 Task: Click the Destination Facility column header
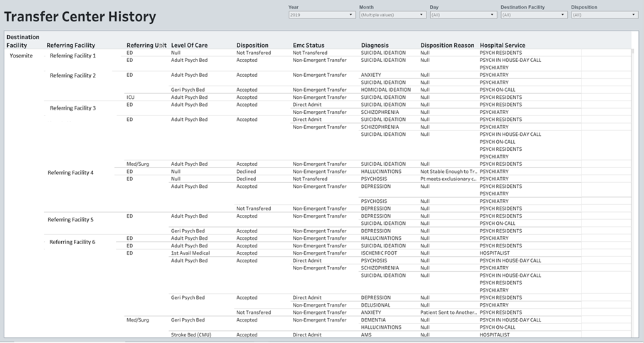[23, 41]
